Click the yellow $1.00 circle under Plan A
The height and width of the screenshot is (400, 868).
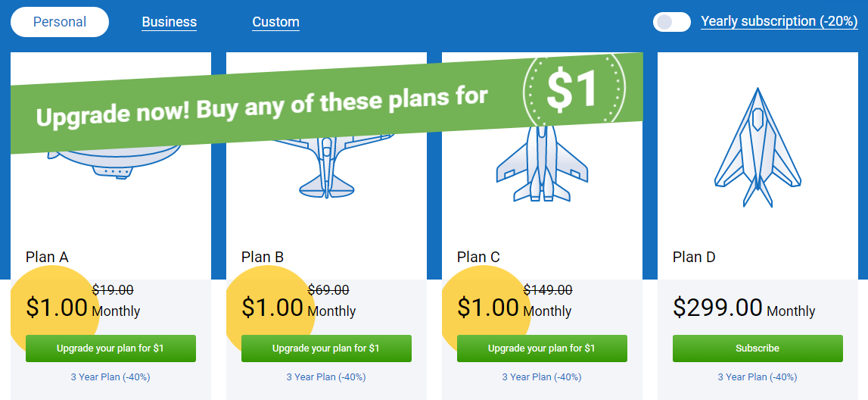(x=54, y=311)
